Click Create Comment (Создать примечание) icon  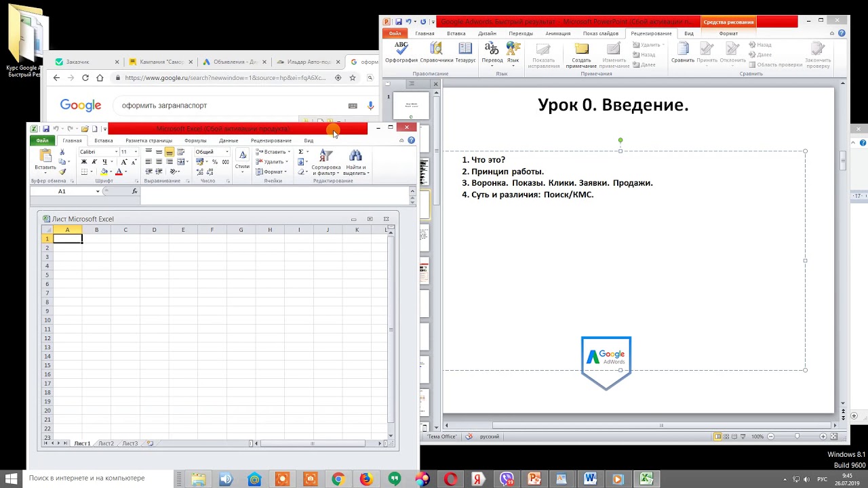(581, 53)
